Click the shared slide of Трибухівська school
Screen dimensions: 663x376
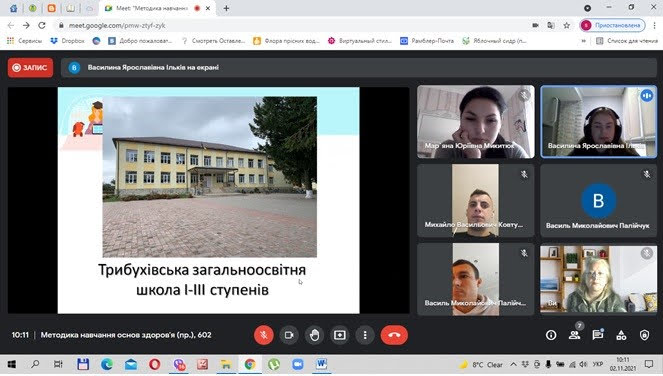tap(208, 200)
